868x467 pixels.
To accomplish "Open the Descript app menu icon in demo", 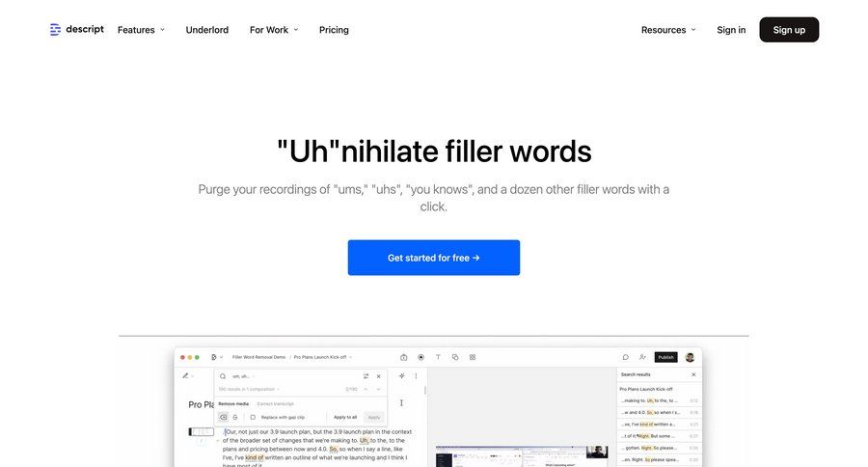I will [215, 357].
